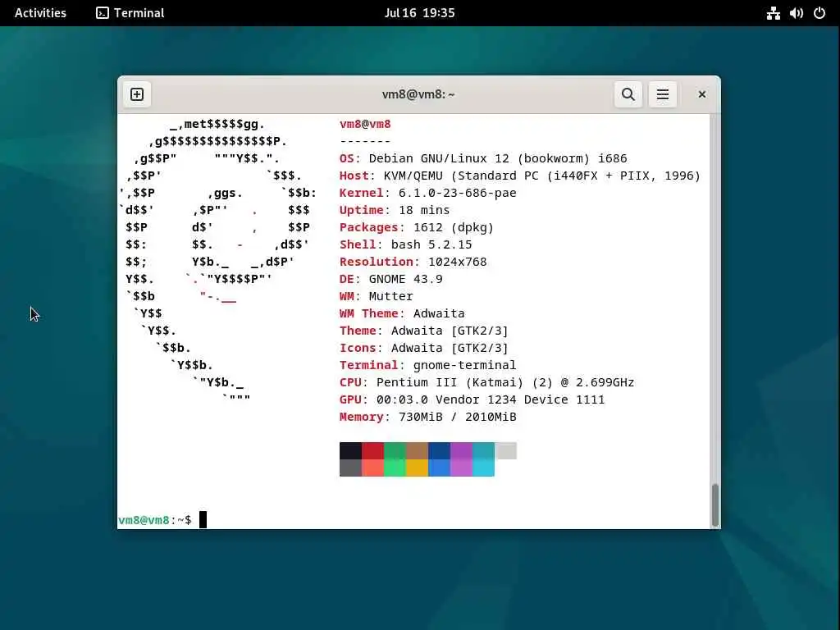Click the 'Uptime' label
The image size is (840, 630).
pyautogui.click(x=362, y=210)
